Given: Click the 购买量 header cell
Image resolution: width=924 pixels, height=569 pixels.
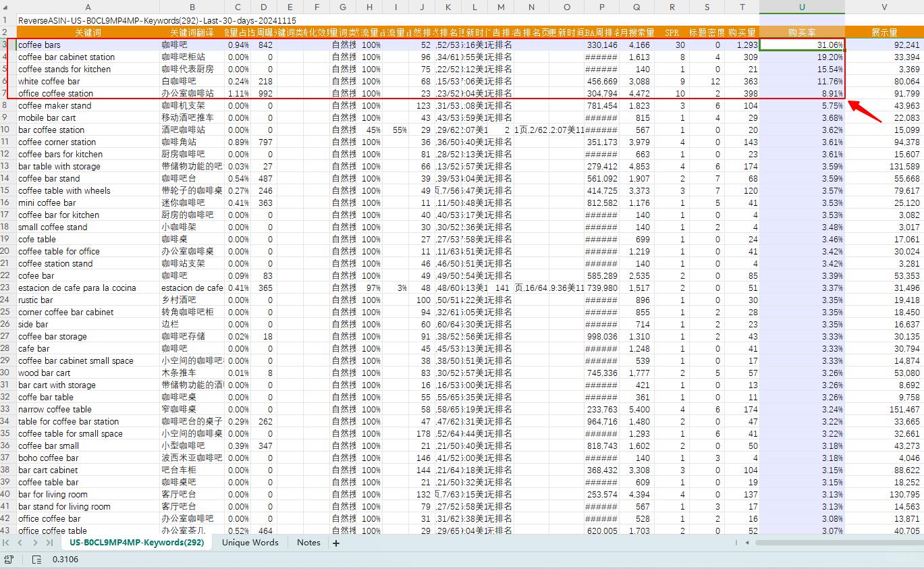Looking at the screenshot, I should coord(742,32).
